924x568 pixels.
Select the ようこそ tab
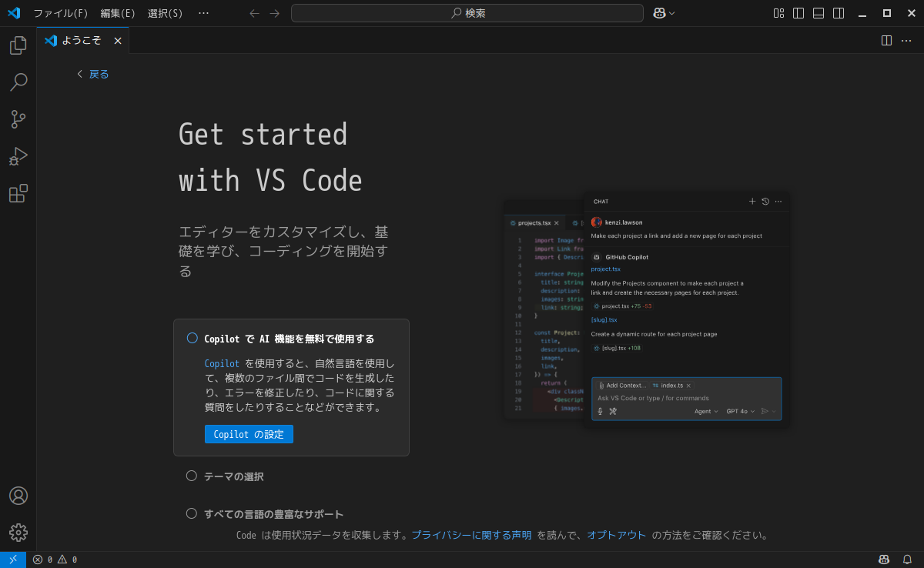click(x=83, y=40)
